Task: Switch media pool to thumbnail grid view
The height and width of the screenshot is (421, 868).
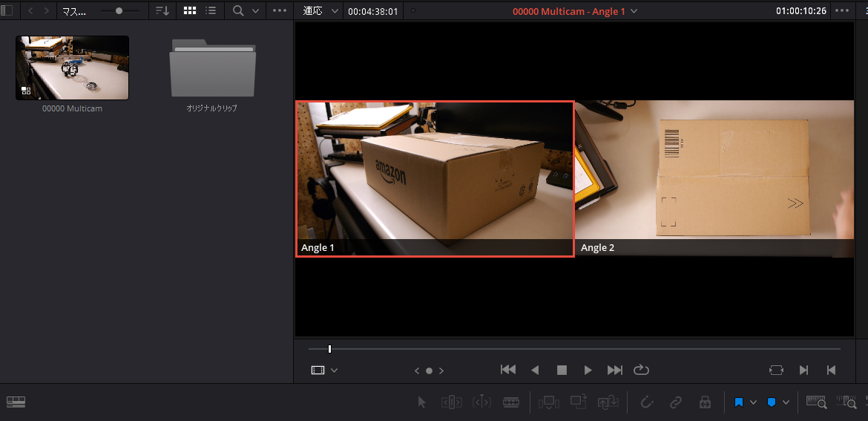Action: 190,10
